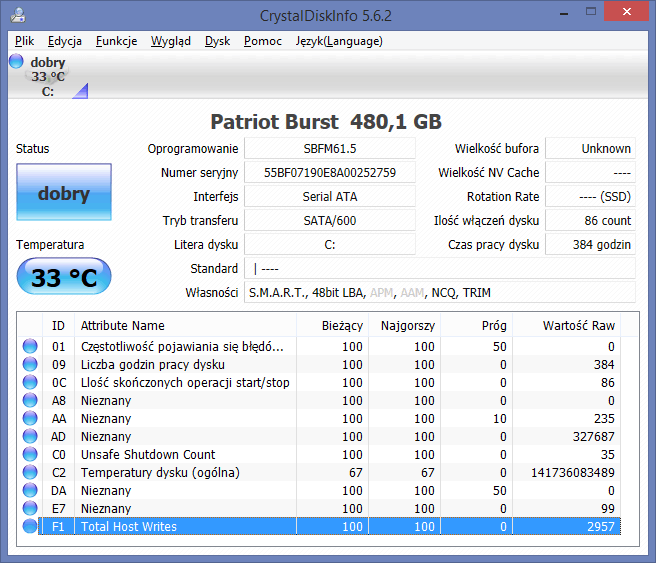Open the Dysk menu
Viewport: 656px width, 563px height.
217,41
